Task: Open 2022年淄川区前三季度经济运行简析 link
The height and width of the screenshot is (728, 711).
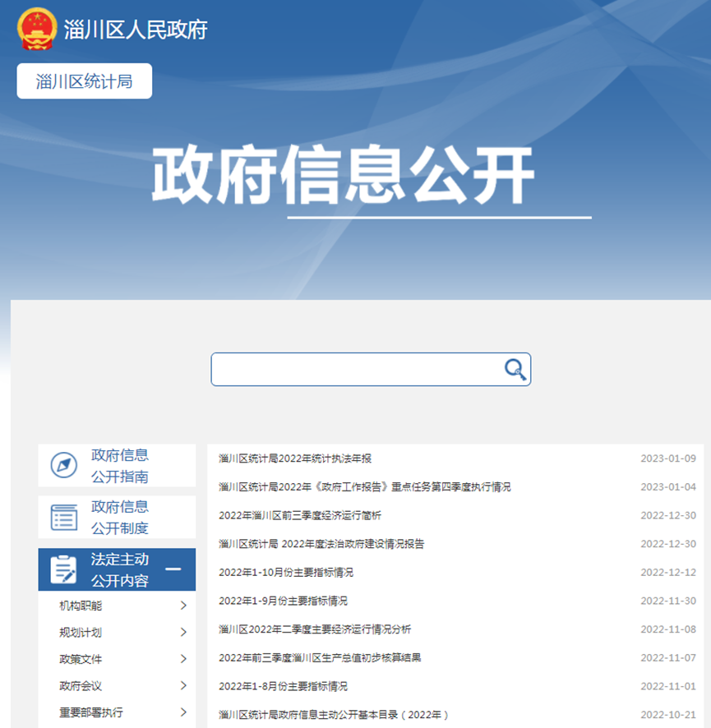Action: coord(299,515)
